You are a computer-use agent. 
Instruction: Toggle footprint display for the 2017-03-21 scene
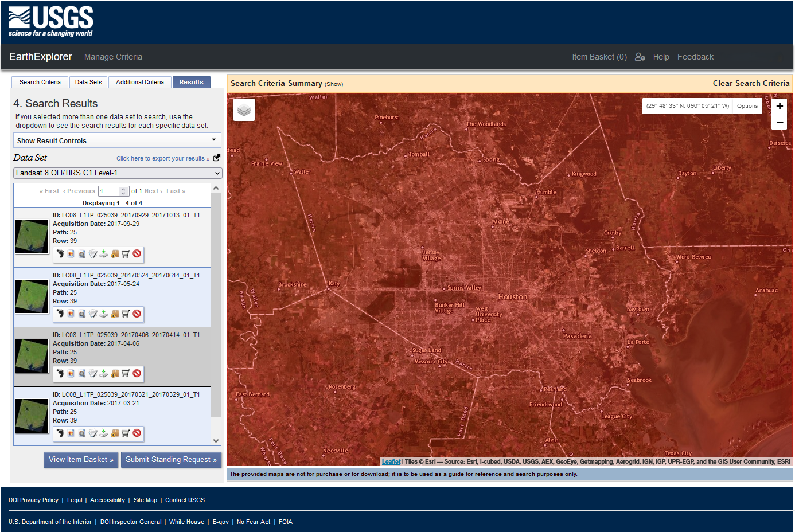(x=60, y=433)
